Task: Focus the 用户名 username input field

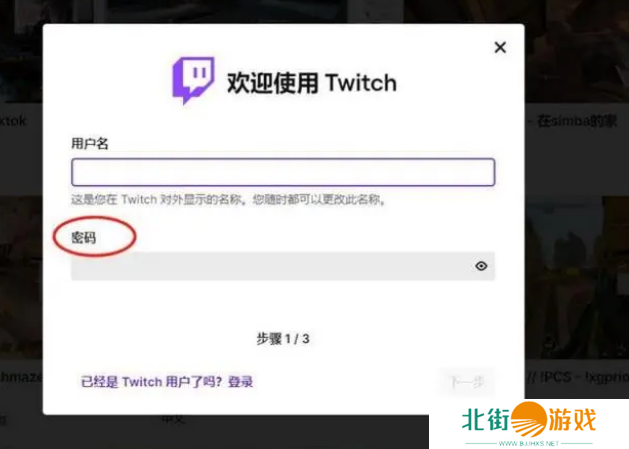Action: click(x=282, y=172)
